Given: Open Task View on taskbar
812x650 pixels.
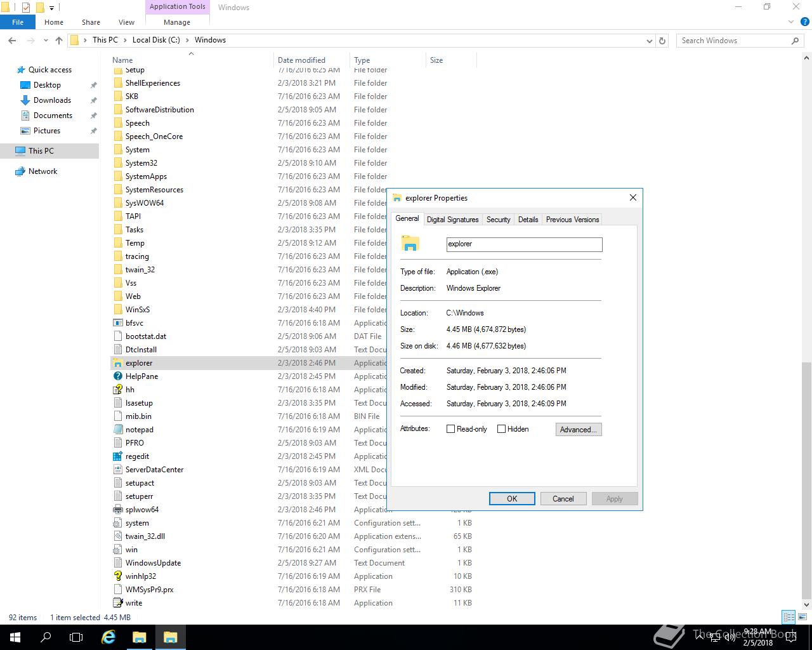Looking at the screenshot, I should coord(76,637).
